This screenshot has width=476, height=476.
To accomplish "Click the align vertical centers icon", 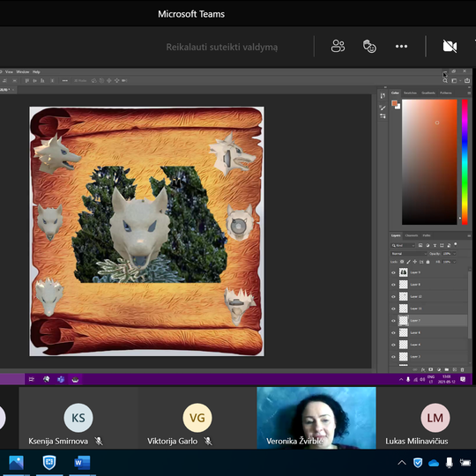I will click(x=34, y=81).
